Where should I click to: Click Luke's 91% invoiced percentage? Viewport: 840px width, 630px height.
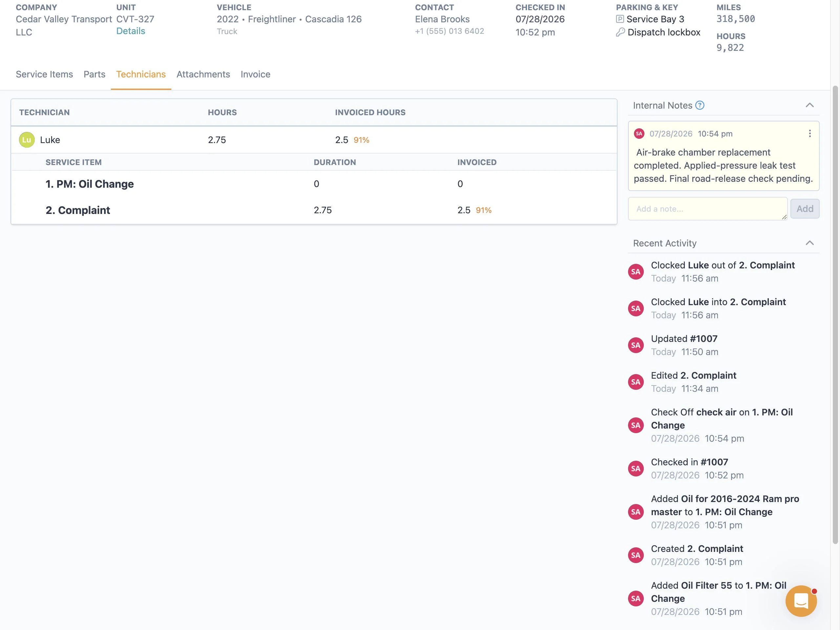tap(361, 140)
